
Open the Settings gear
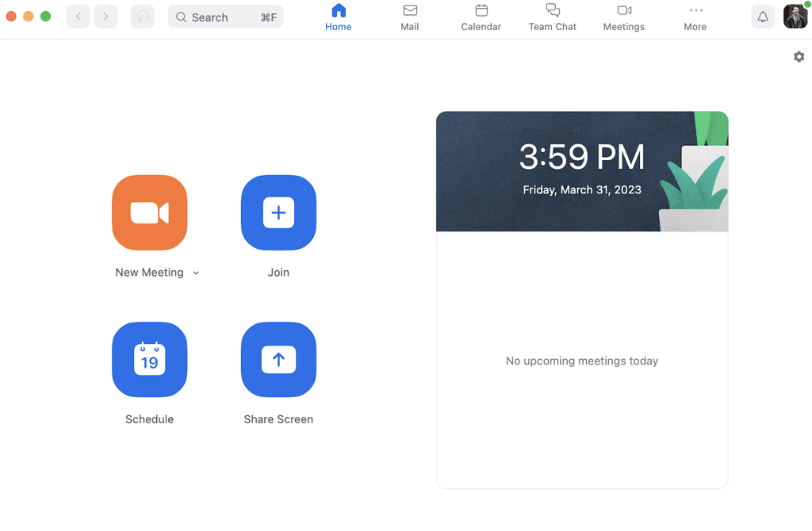pyautogui.click(x=799, y=56)
